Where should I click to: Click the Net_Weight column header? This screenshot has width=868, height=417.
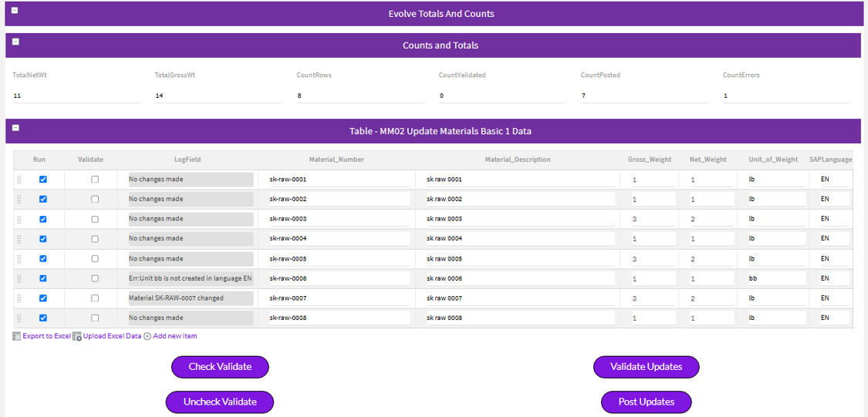point(708,160)
